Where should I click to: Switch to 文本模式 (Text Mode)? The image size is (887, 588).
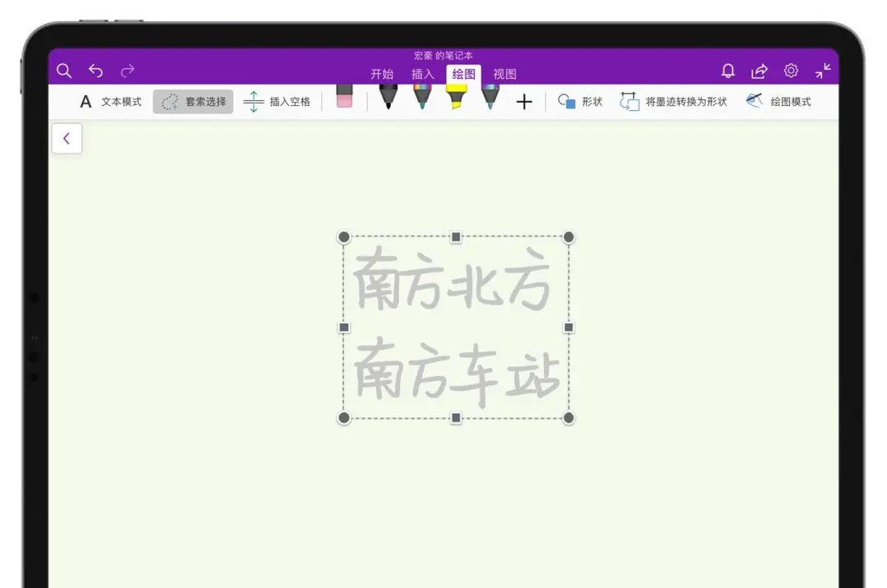(x=109, y=101)
